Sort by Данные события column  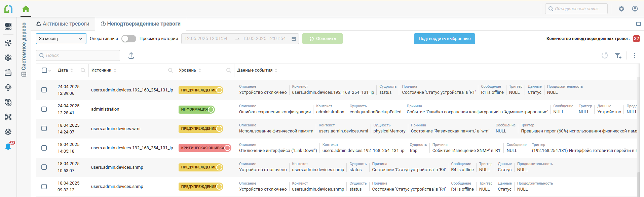tap(276, 70)
